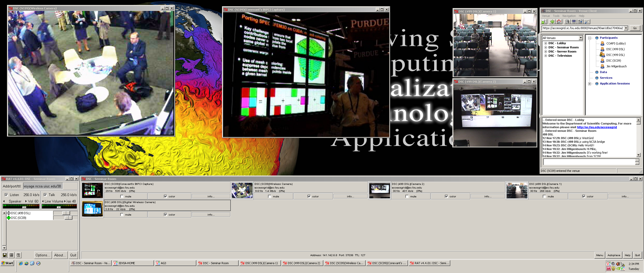The height and width of the screenshot is (273, 644).
Task: Select COAPS (Lobby) participant icon
Action: (x=602, y=43)
